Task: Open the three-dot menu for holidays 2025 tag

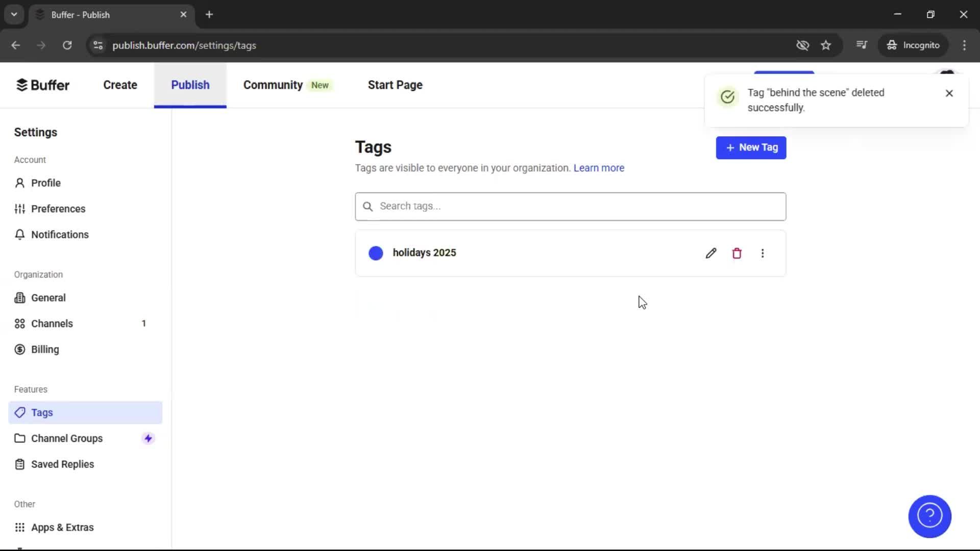Action: click(x=763, y=253)
